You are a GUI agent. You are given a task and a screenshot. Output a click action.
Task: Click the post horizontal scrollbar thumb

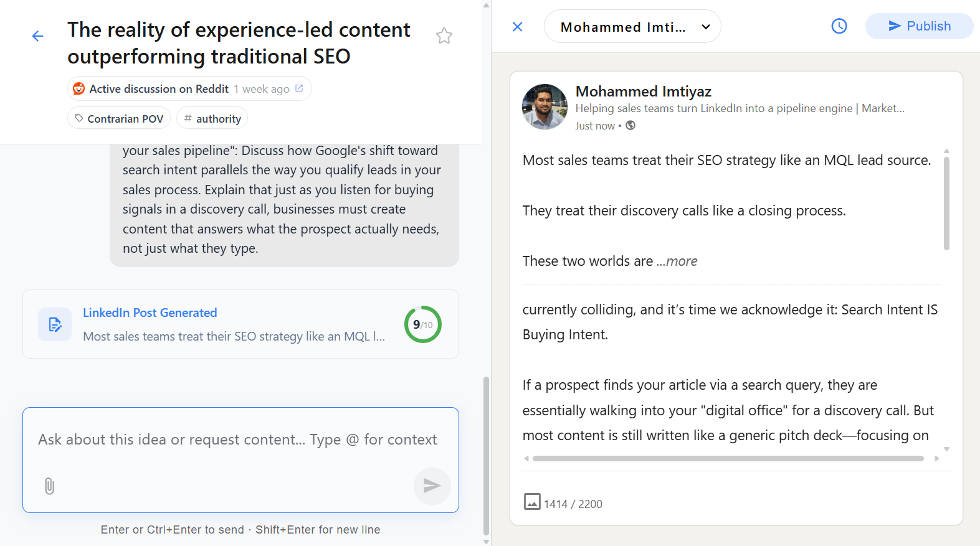pos(728,458)
